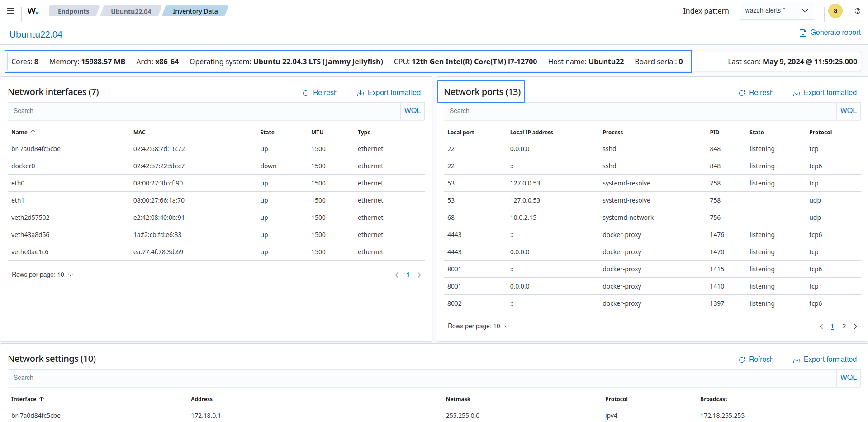
Task: Open page 2 of Network ports
Action: tap(844, 327)
